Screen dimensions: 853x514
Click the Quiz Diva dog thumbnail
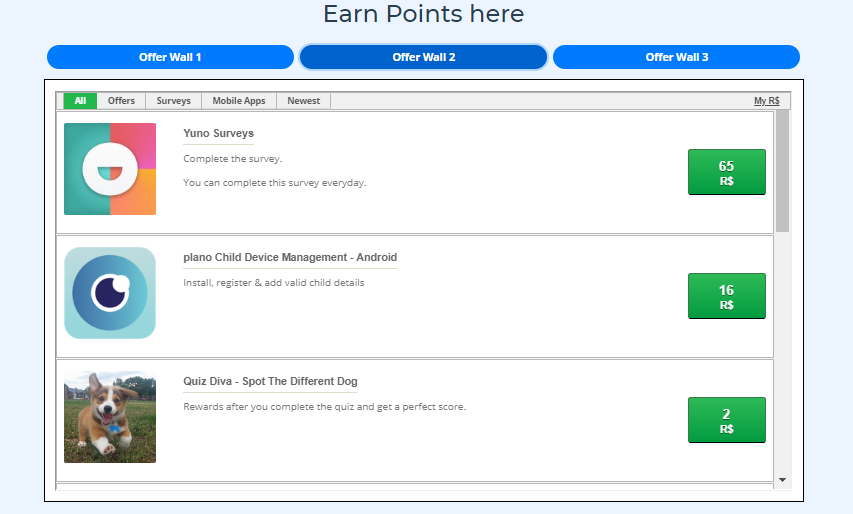[110, 417]
